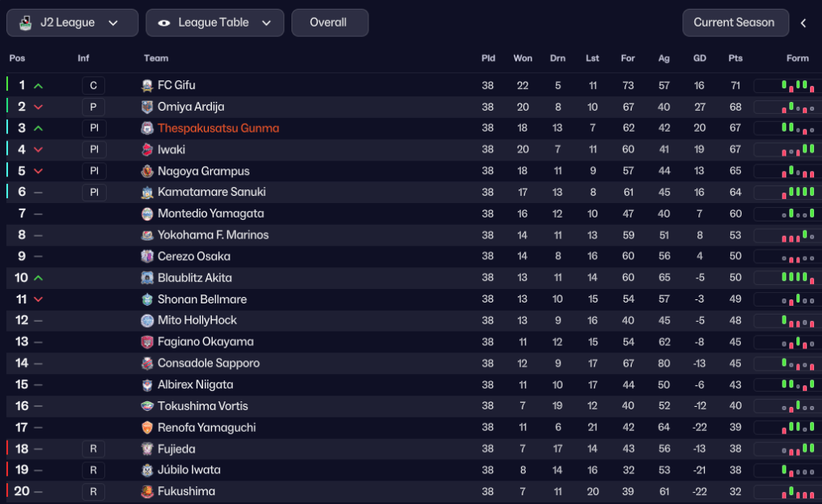822x504 pixels.
Task: Click the Champions 'C' badge for FC Gifu
Action: [x=93, y=86]
